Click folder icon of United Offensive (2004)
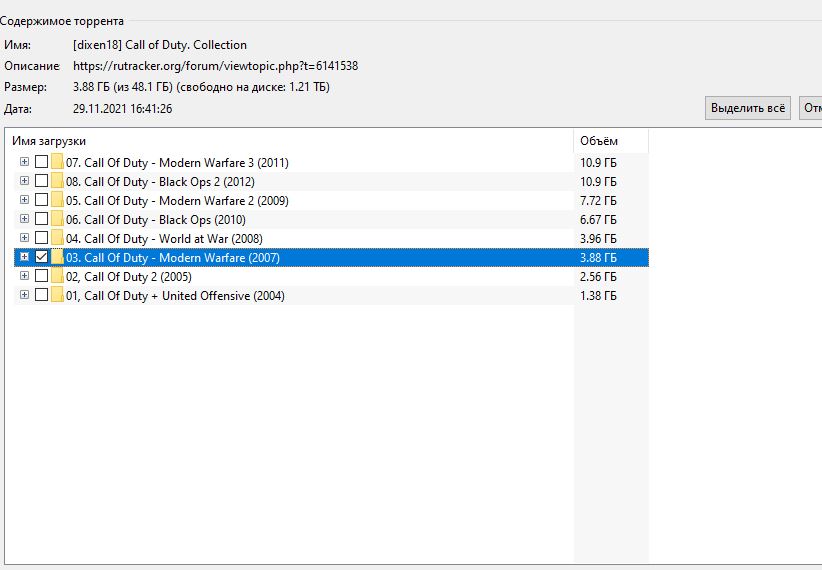This screenshot has width=822, height=570. pos(57,296)
